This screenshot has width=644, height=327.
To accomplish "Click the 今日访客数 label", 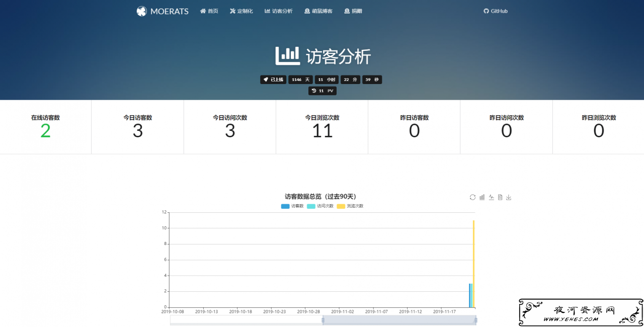I will (x=138, y=118).
